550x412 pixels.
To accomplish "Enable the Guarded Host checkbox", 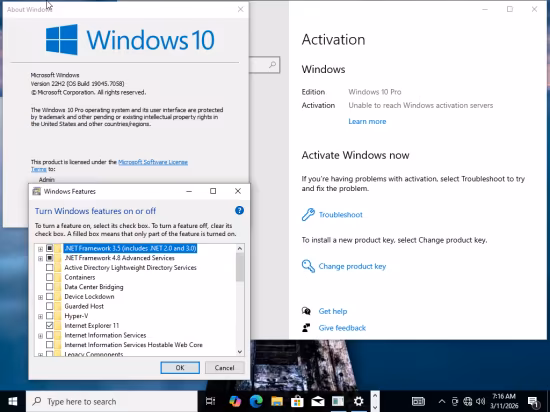I will (49, 306).
